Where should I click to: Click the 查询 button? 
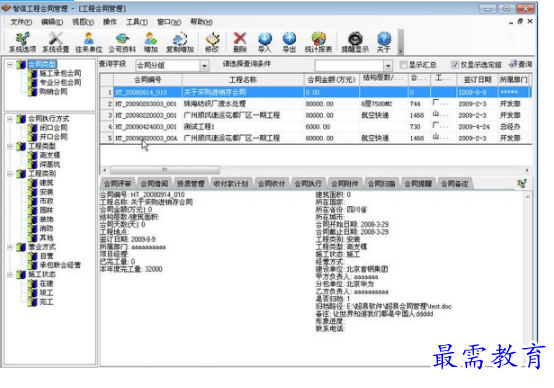tap(521, 64)
